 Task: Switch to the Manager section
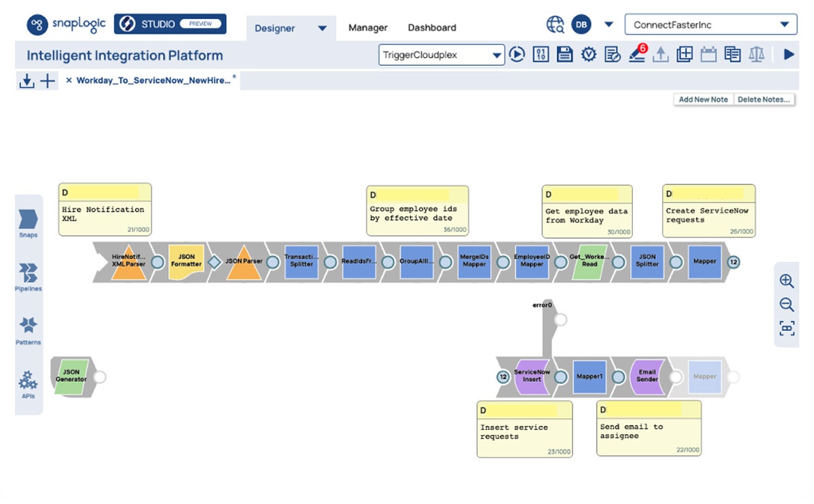coord(368,28)
